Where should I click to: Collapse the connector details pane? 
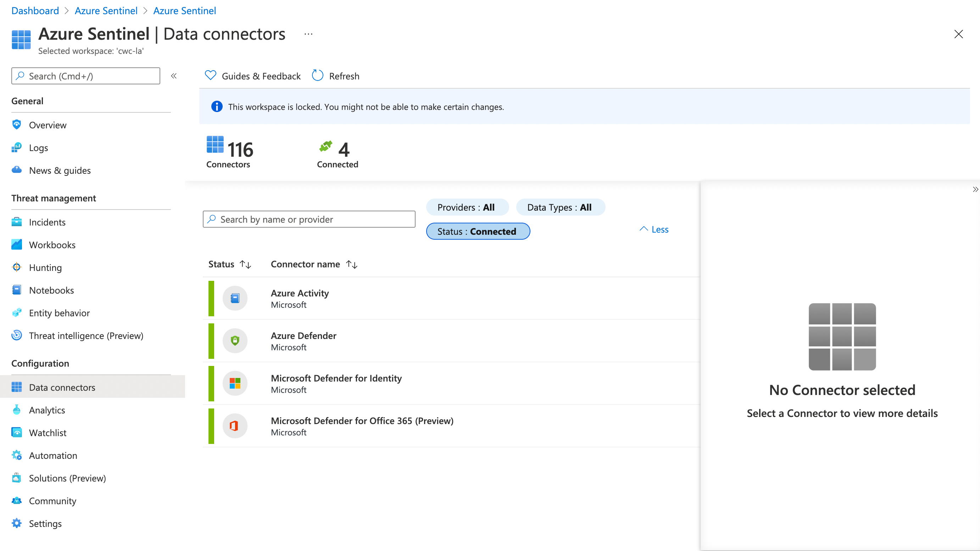[975, 189]
